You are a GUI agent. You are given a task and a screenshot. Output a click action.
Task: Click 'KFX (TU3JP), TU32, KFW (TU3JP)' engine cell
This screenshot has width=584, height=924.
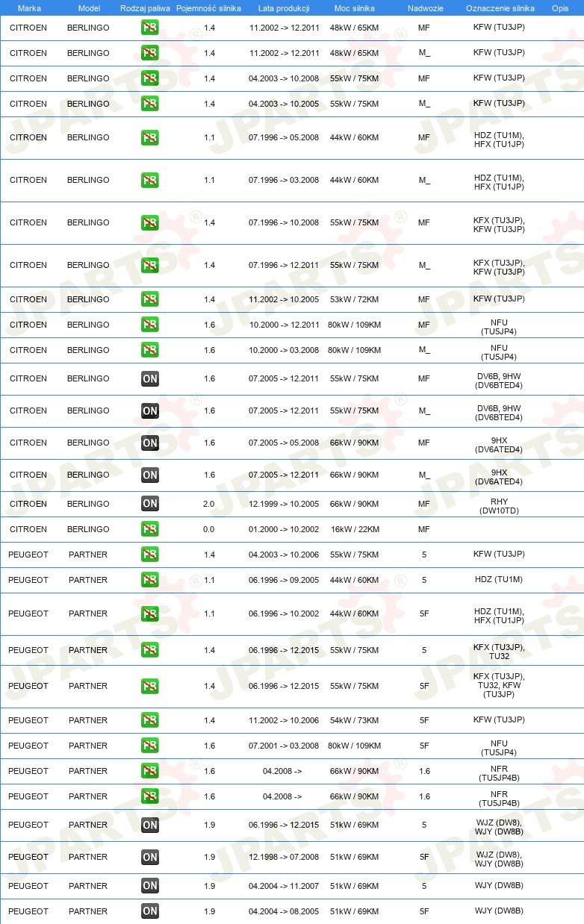click(x=499, y=685)
